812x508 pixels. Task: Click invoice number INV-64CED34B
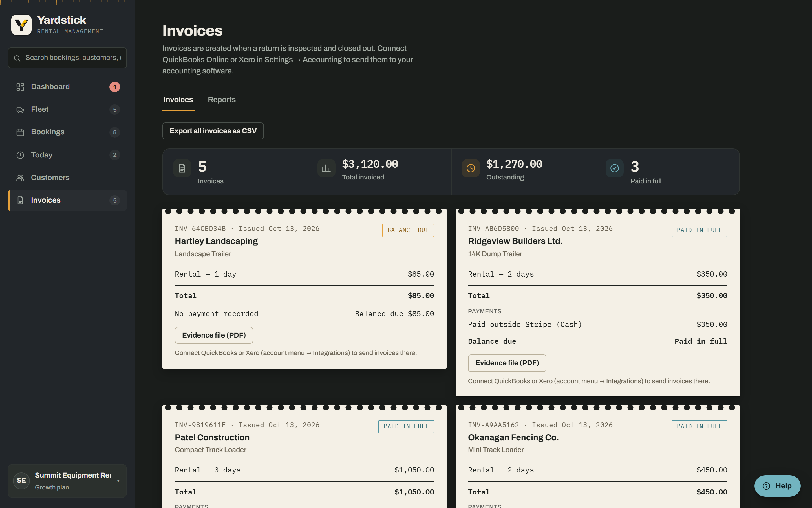(x=200, y=229)
